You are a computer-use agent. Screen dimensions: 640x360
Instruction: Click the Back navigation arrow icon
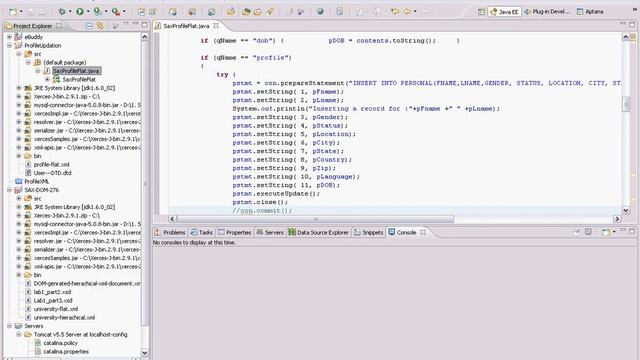click(x=407, y=12)
